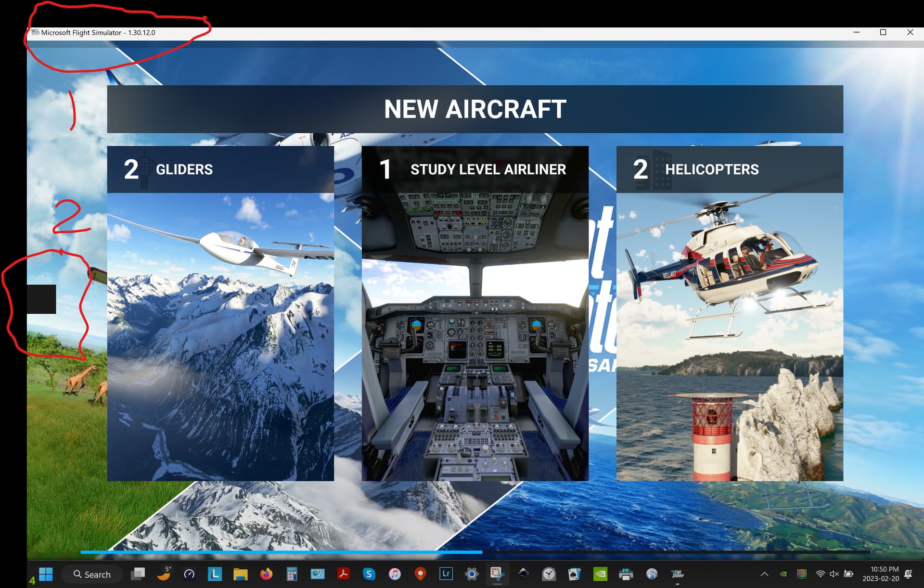Open the clock and date flyout

881,574
